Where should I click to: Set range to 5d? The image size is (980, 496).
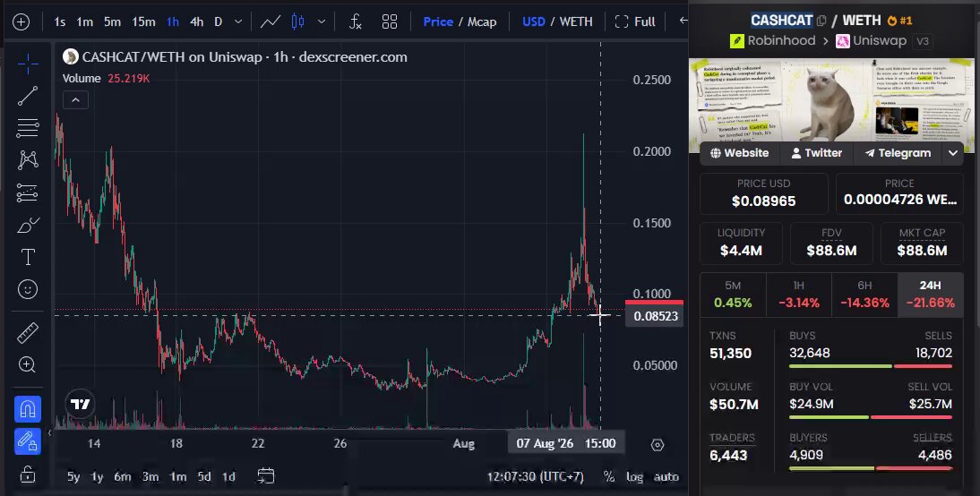click(x=203, y=476)
